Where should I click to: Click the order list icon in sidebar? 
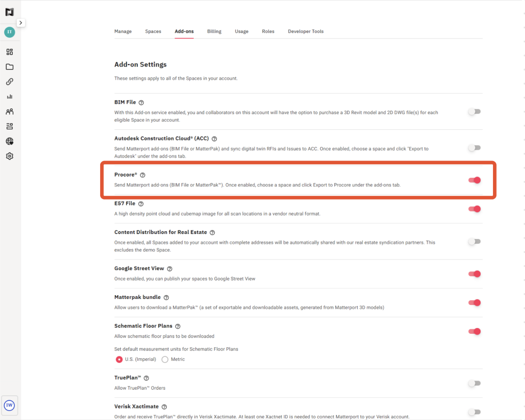pyautogui.click(x=10, y=126)
